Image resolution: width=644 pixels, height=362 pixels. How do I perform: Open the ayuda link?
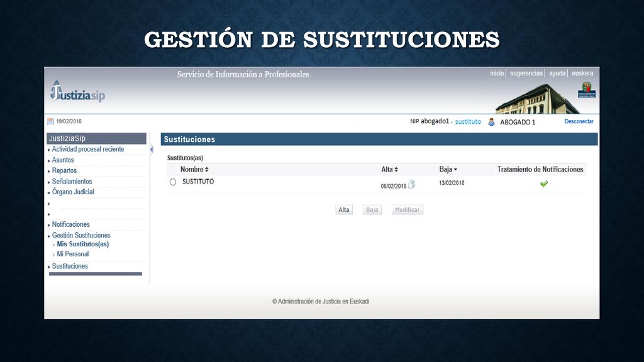coord(557,73)
